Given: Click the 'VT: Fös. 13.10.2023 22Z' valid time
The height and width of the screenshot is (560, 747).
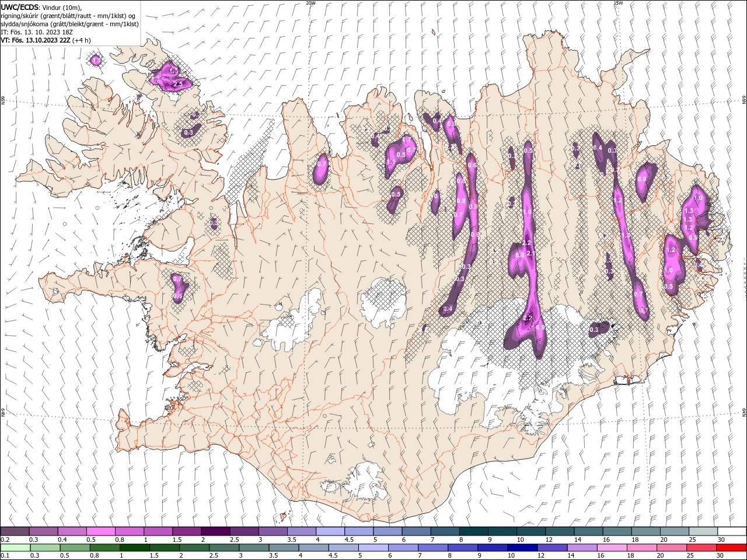Looking at the screenshot, I should [x=36, y=40].
